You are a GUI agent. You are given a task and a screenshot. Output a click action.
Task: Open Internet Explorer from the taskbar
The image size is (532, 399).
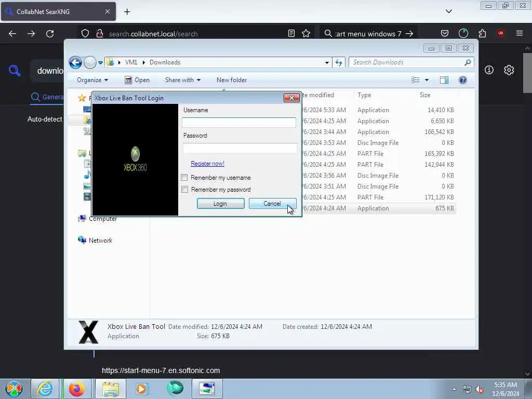coord(45,389)
